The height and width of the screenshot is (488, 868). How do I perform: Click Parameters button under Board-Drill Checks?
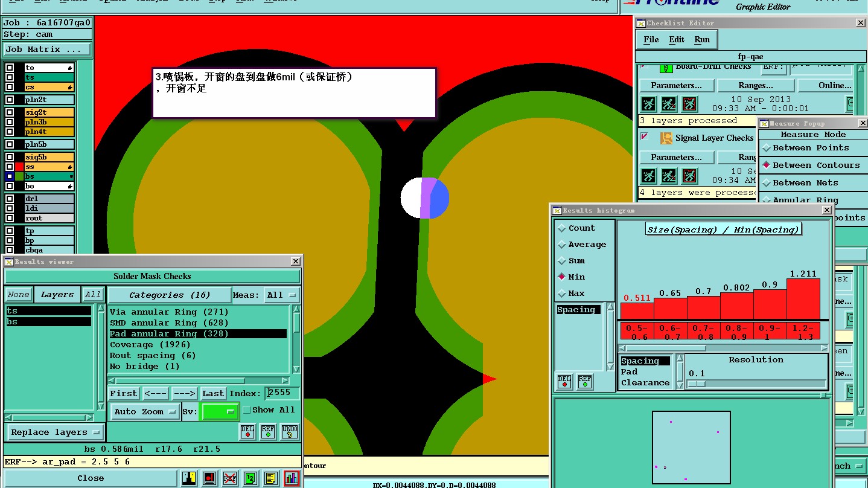[676, 86]
